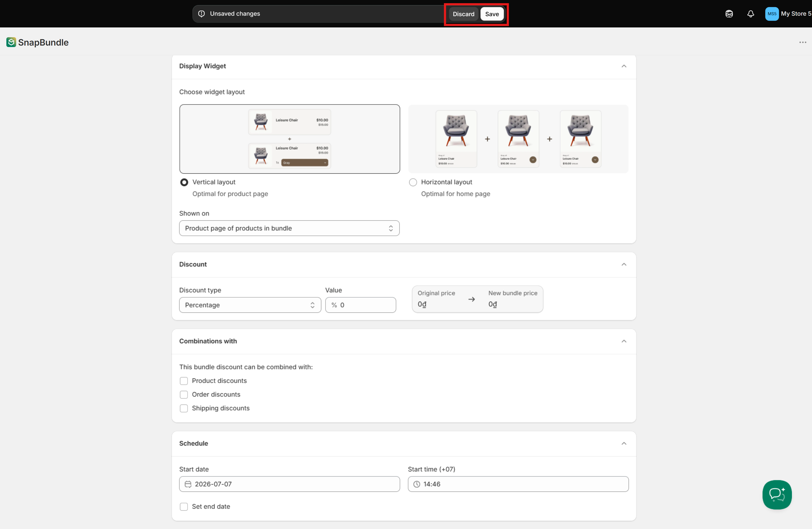
Task: Collapse the Schedule section
Action: click(624, 443)
